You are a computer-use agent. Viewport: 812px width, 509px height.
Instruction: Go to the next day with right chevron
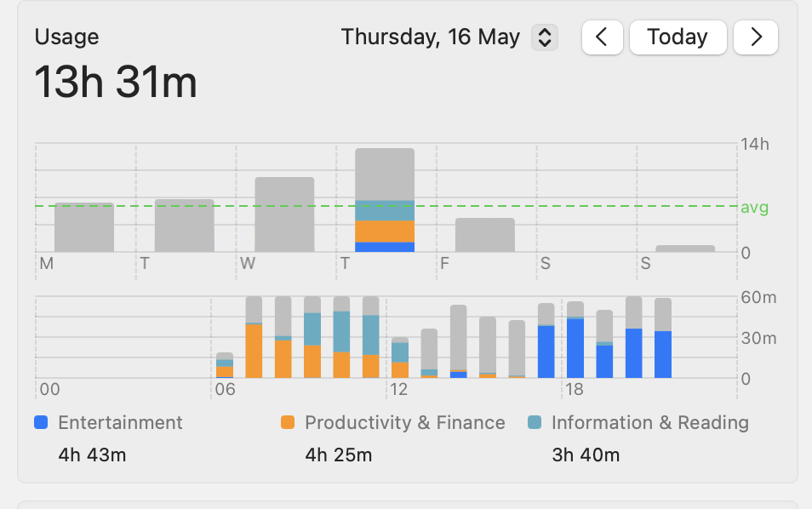[756, 37]
